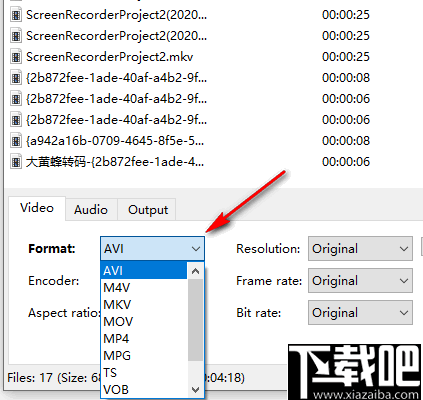Click the 00:00:06 duration of the 大黄蜂转码 file

coord(346,162)
